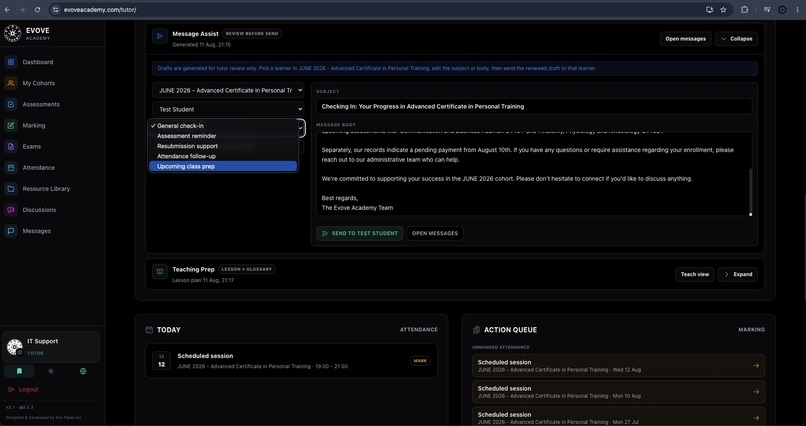This screenshot has width=806, height=426.
Task: Click into the message body text area
Action: 534,174
